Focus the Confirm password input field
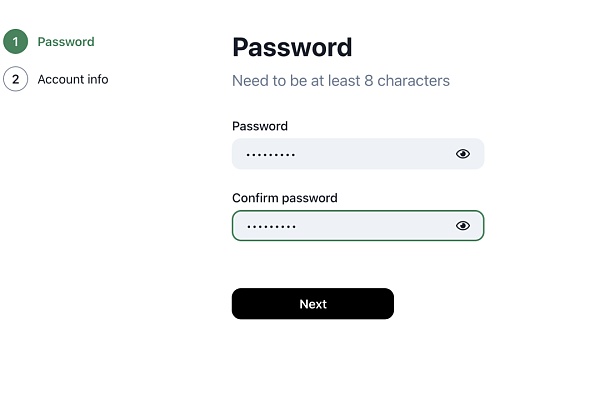Screen dimensions: 600x399 pyautogui.click(x=358, y=226)
